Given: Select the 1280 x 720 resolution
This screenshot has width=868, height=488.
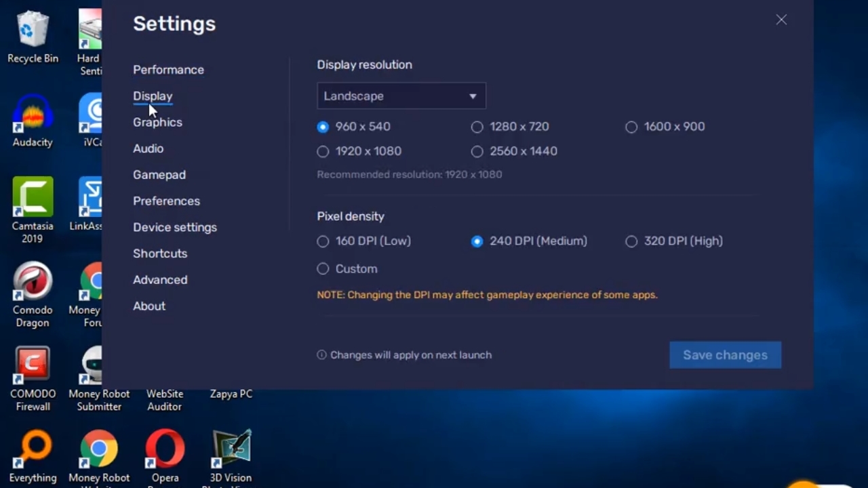Looking at the screenshot, I should pos(477,127).
